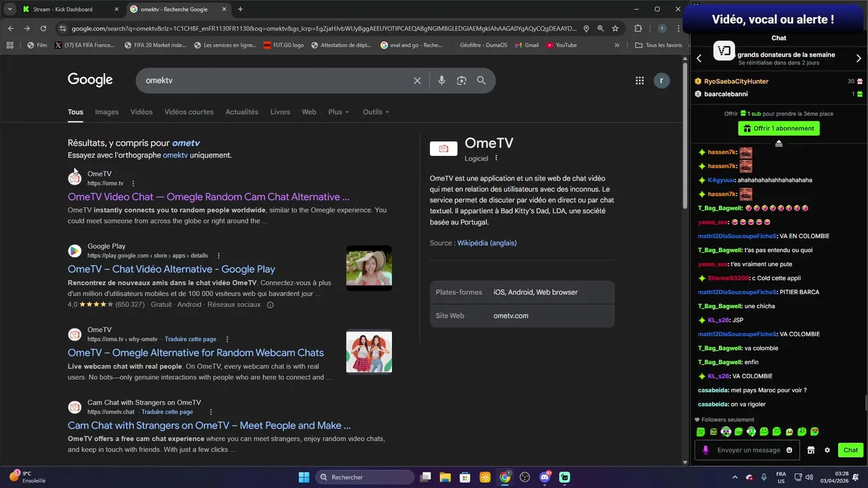Open the OmeTV Google Play result link
This screenshot has height=488, width=868.
click(172, 270)
